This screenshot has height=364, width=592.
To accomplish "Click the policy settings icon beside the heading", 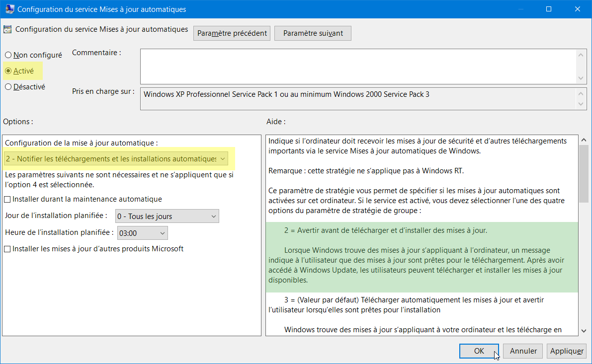I will pos(7,29).
